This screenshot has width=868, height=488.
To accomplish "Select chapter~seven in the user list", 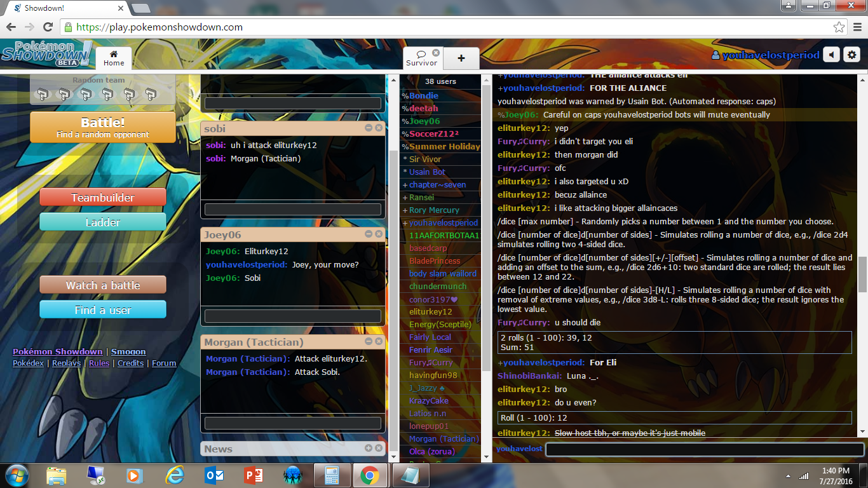I will [440, 185].
